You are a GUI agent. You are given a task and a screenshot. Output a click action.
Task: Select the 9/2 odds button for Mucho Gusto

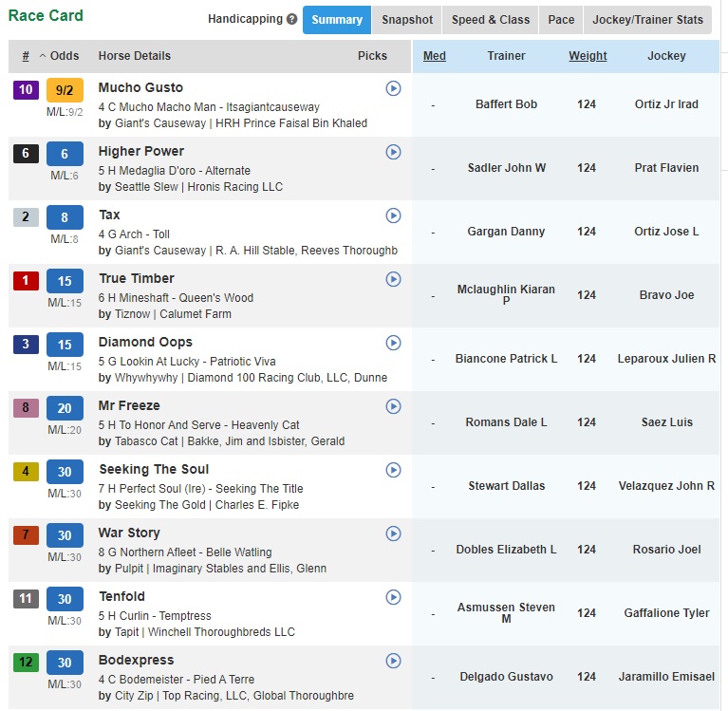coord(65,90)
